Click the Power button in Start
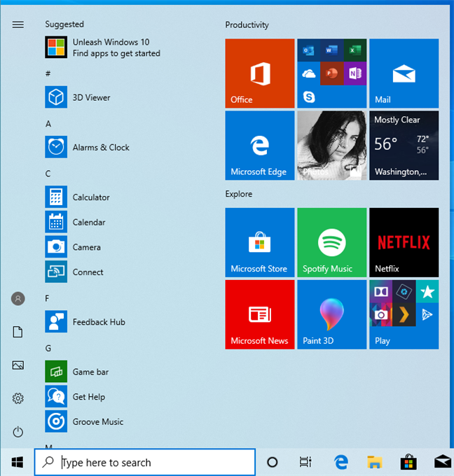454x476 pixels. pyautogui.click(x=18, y=431)
